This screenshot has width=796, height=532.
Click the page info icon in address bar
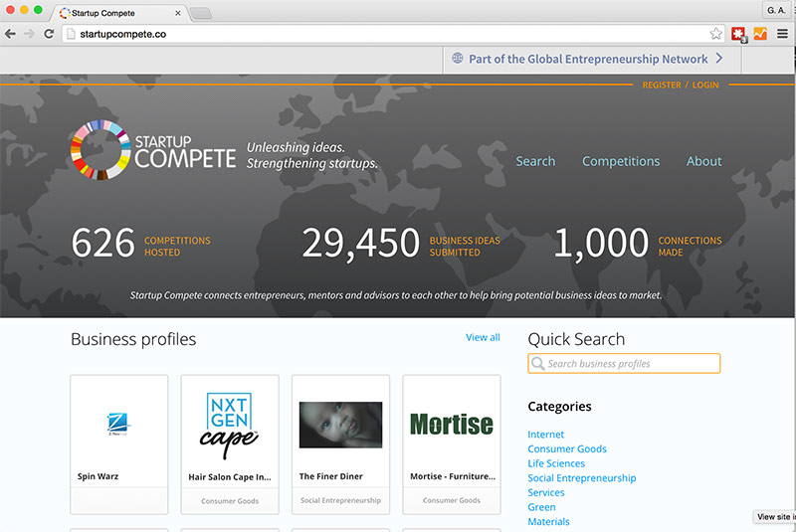click(71, 34)
